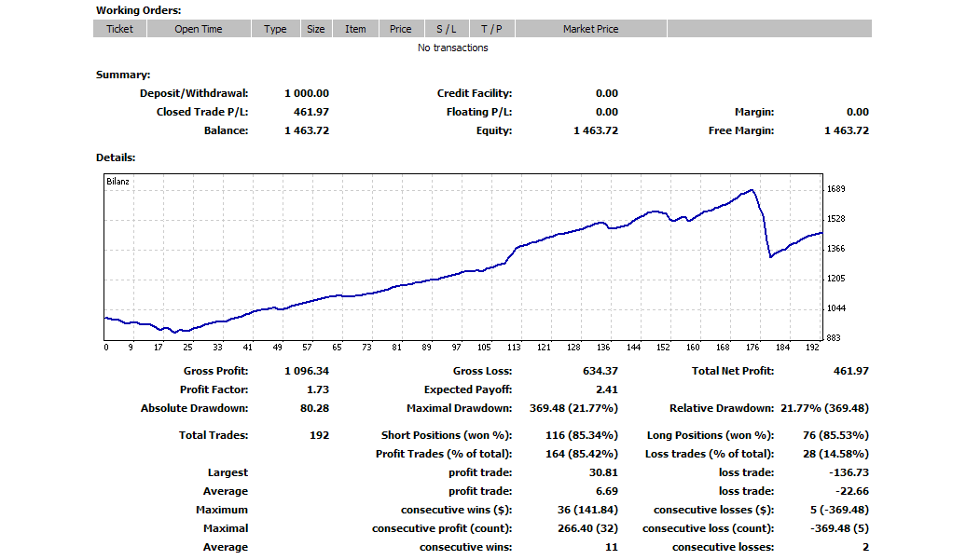Image resolution: width=980 pixels, height=560 pixels.
Task: Click the 1689 value on chart axis
Action: pyautogui.click(x=835, y=189)
